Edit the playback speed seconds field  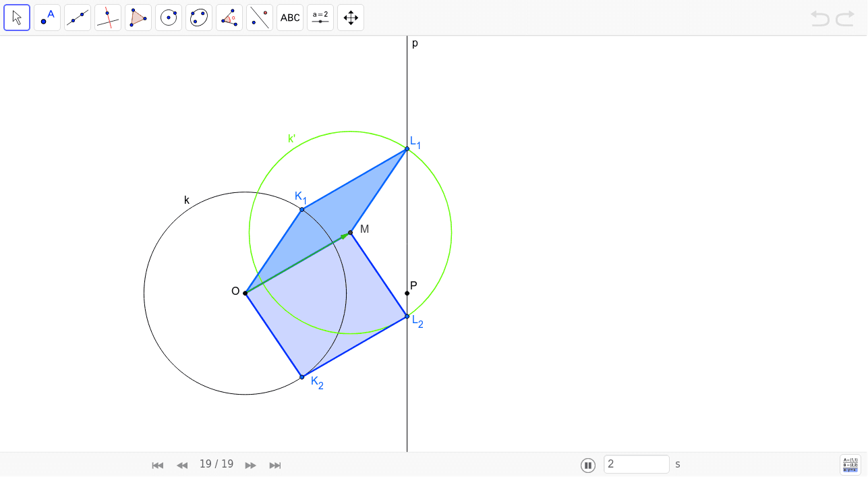click(x=637, y=464)
